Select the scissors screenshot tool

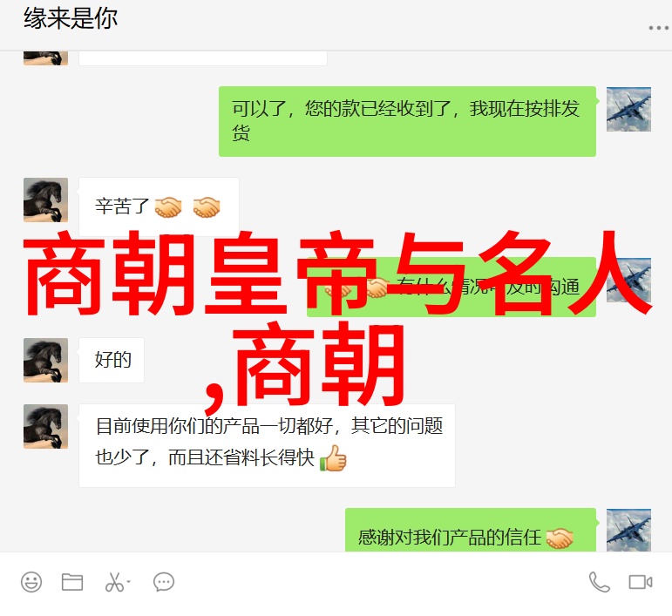click(114, 582)
